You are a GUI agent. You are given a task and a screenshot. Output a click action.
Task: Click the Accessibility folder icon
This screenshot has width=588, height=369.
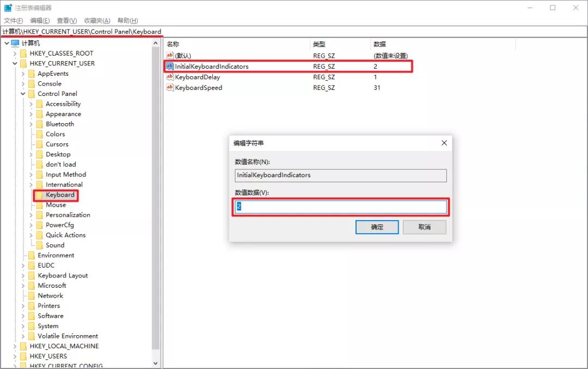pos(40,104)
